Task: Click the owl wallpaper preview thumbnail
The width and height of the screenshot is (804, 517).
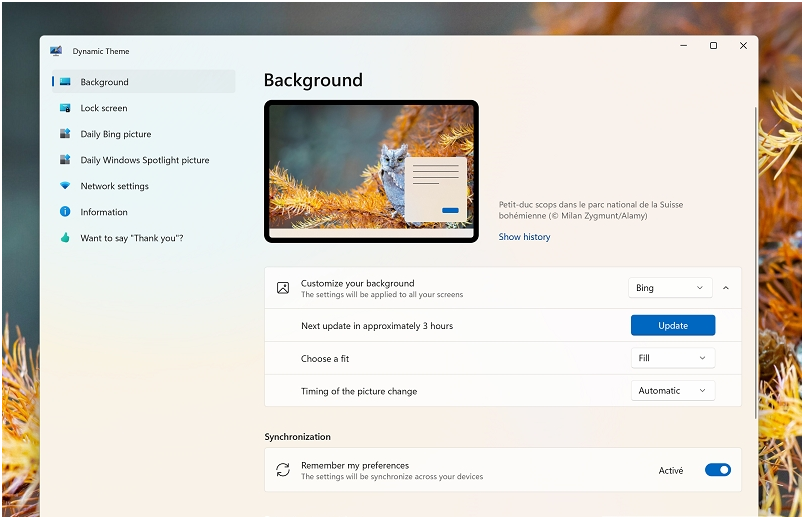Action: (x=371, y=171)
